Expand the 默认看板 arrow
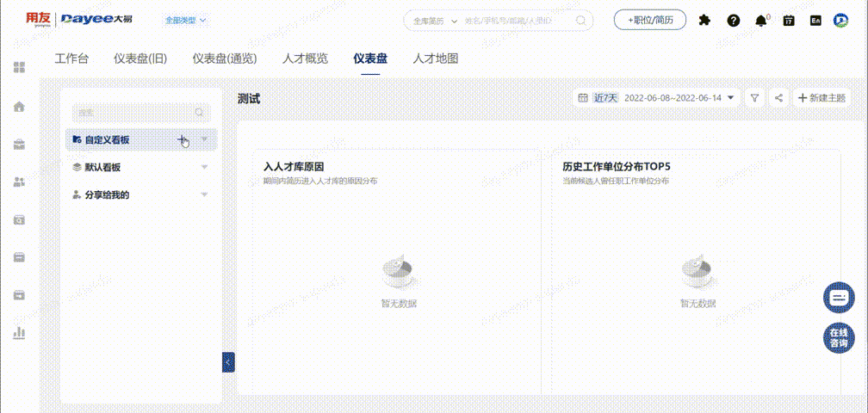 (204, 167)
